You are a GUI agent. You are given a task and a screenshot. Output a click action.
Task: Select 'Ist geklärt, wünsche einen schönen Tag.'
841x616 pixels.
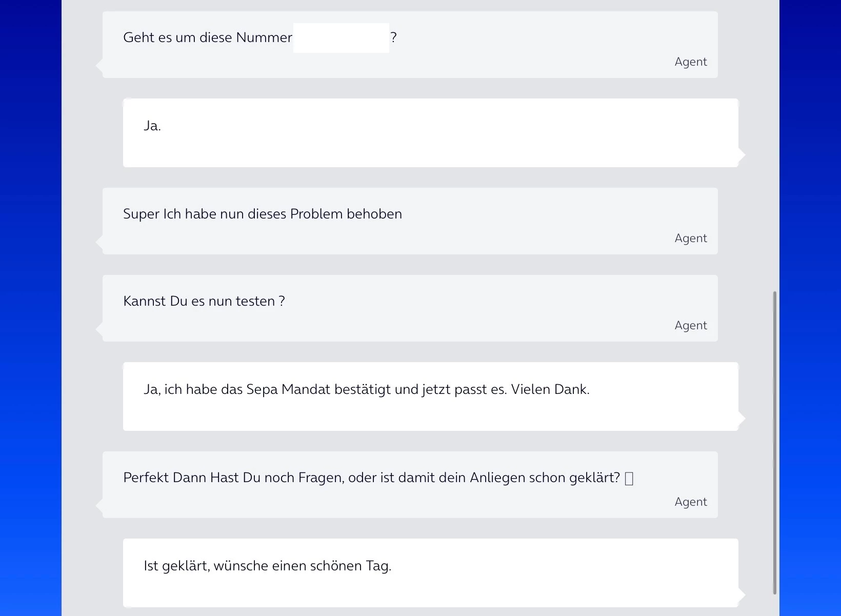(267, 566)
